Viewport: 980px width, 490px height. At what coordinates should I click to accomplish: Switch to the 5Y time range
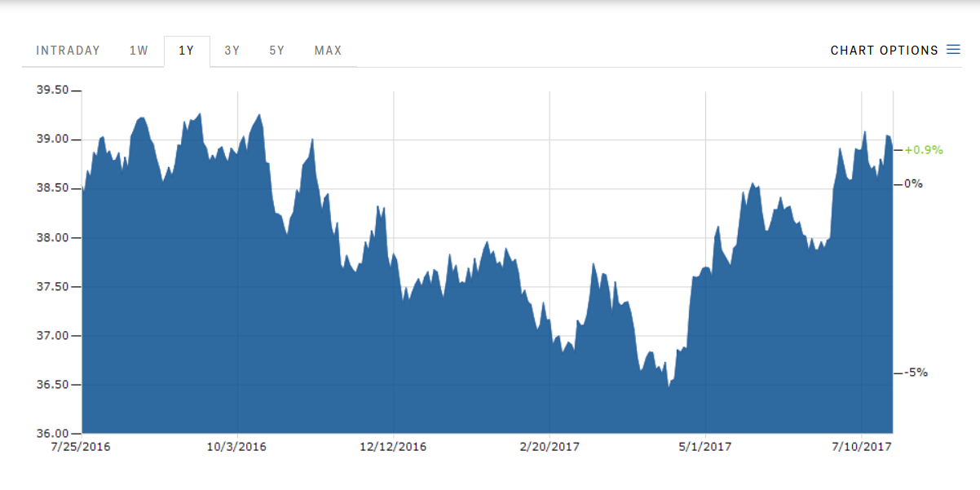(x=277, y=51)
